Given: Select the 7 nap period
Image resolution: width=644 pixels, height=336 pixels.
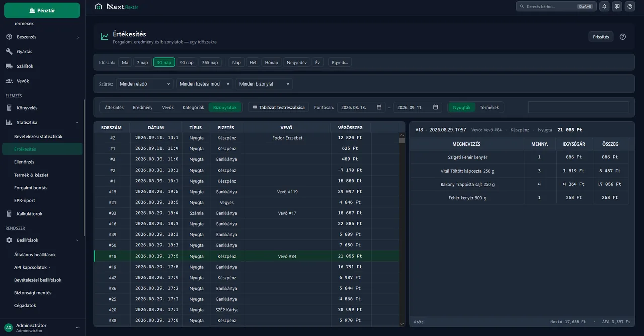Looking at the screenshot, I should pos(142,63).
